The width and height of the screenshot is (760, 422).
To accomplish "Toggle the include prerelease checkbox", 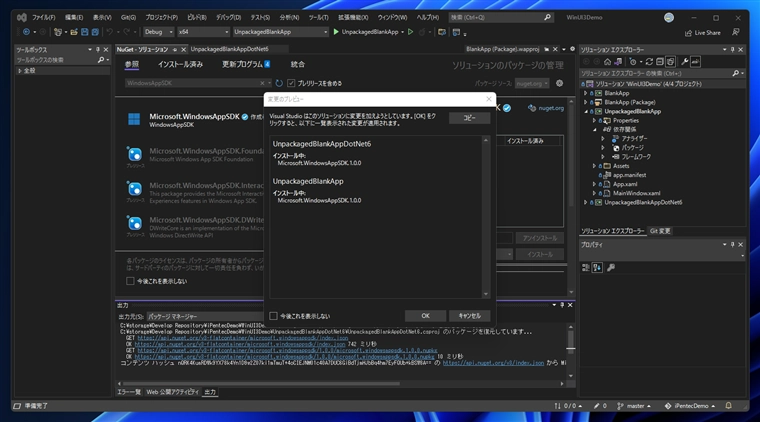I will pyautogui.click(x=291, y=83).
